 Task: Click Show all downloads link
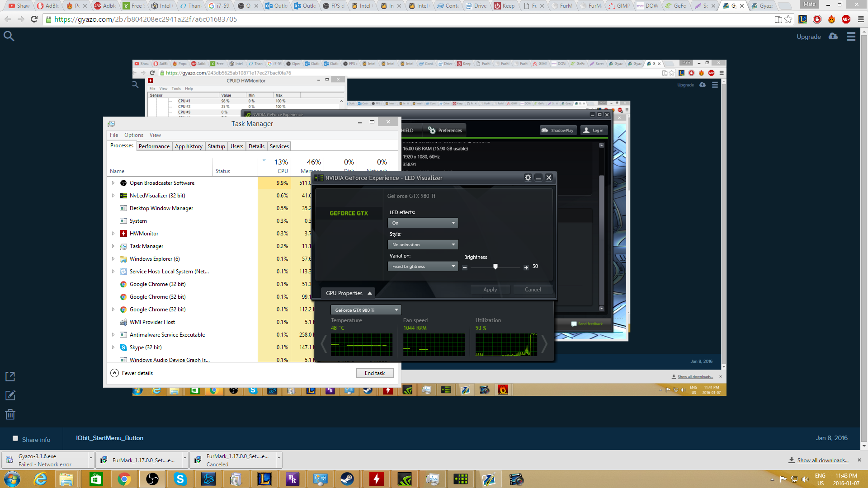pos(822,460)
